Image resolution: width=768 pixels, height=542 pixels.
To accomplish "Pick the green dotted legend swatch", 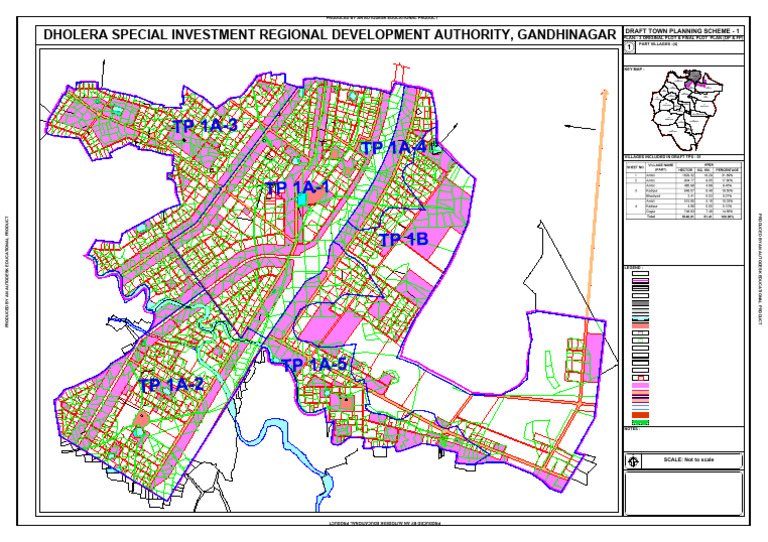I will pos(640,422).
